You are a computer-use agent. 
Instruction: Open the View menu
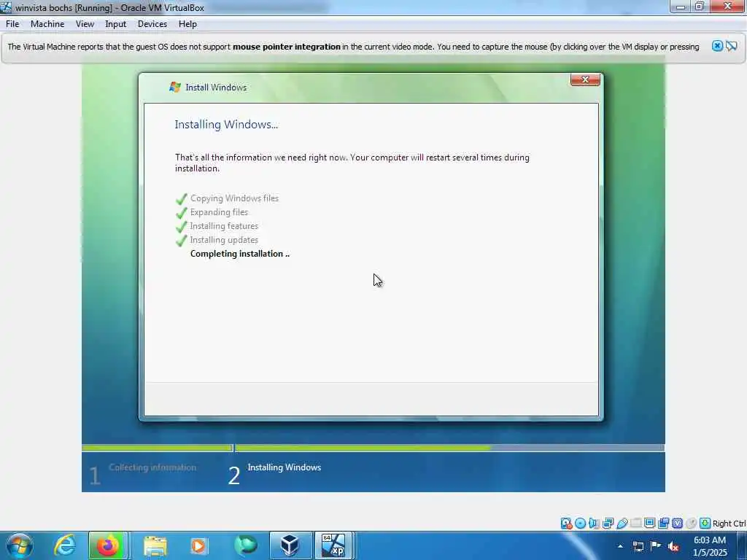point(85,24)
